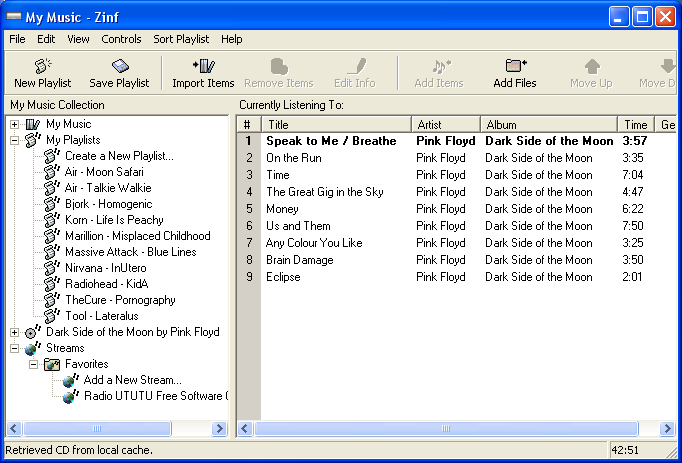This screenshot has height=463, width=682.
Task: Click the Favorites folder icon
Action: click(52, 364)
